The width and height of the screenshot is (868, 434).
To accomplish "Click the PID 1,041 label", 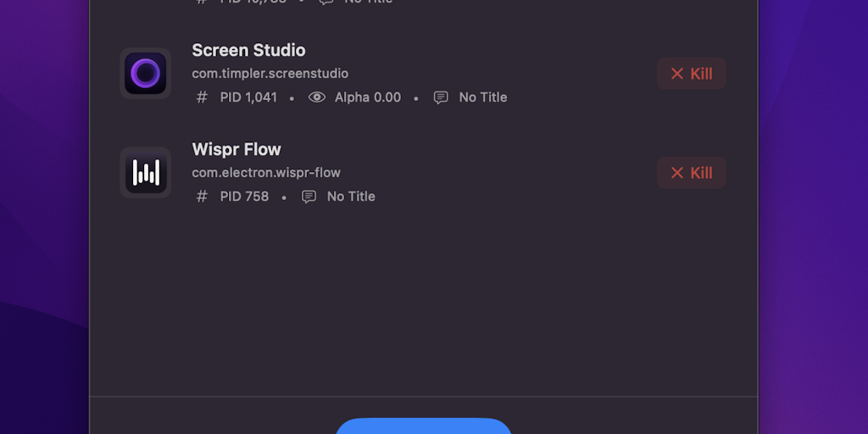I will [248, 97].
